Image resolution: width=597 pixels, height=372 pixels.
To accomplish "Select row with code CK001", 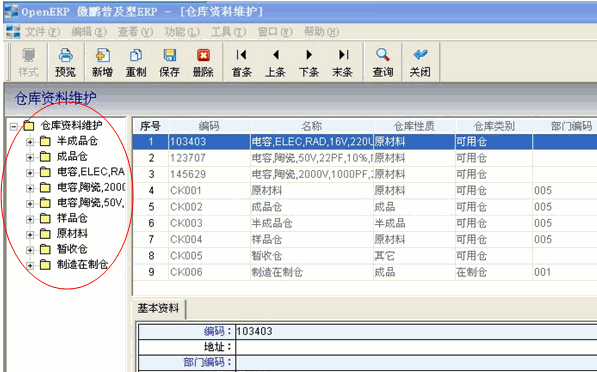I will pos(365,190).
